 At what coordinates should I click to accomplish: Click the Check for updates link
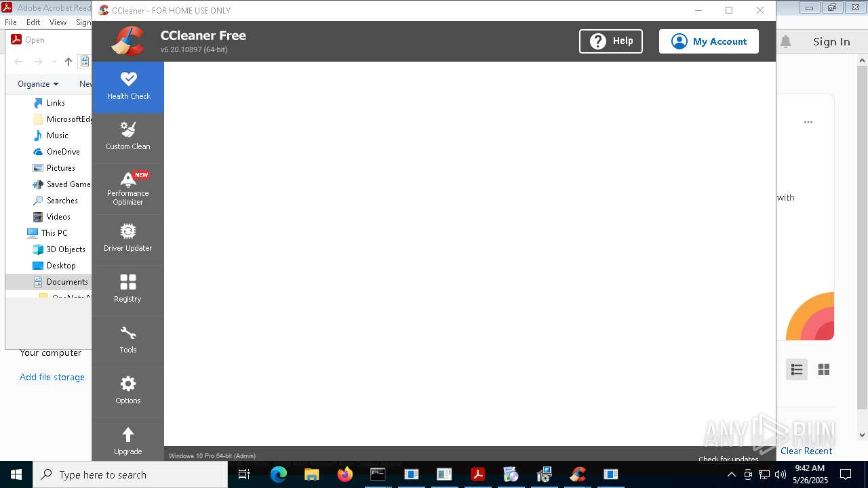(728, 459)
